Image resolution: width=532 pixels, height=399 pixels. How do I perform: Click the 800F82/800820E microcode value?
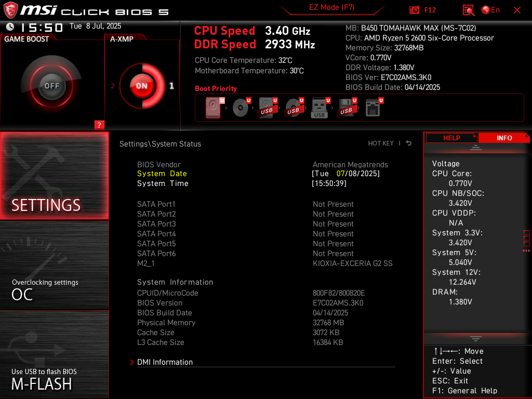point(339,293)
